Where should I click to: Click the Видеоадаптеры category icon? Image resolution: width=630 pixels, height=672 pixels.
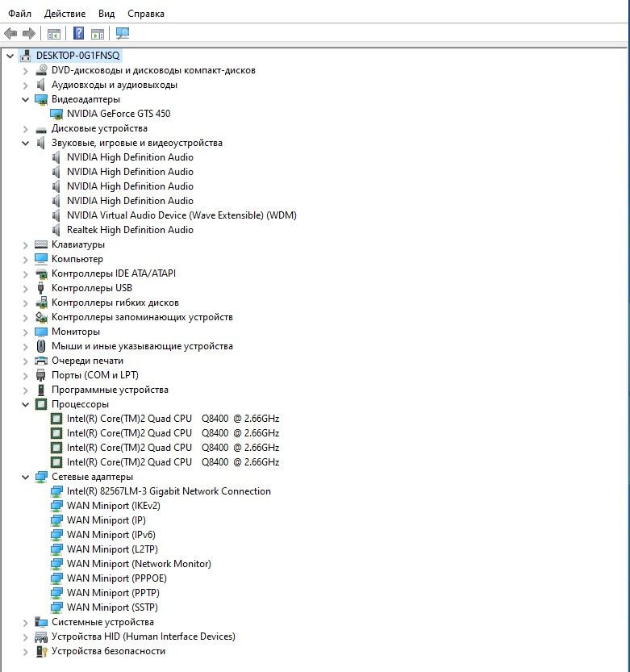41,99
